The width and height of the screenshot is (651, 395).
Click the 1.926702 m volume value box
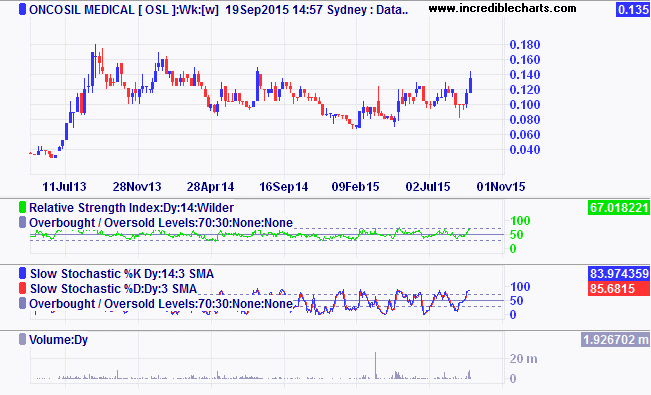point(615,339)
